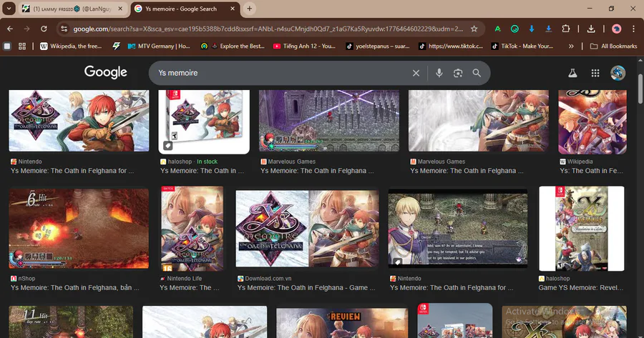
Task: Open the nShop lava gameplay image
Action: 79,229
